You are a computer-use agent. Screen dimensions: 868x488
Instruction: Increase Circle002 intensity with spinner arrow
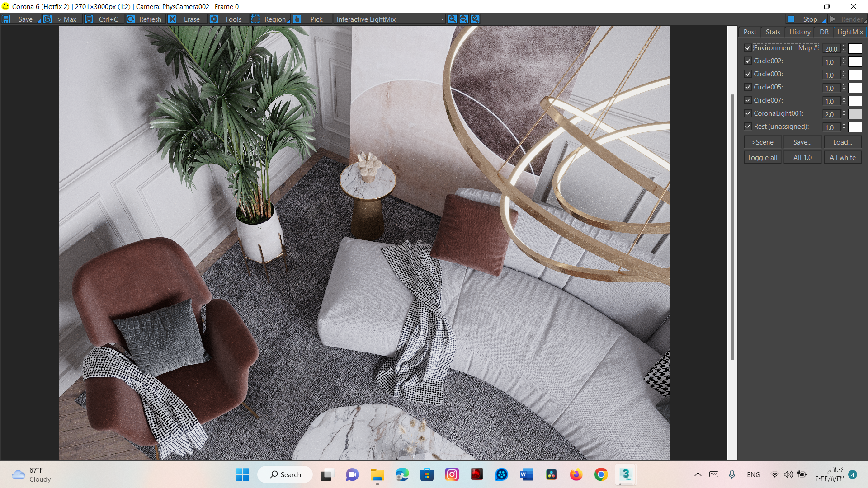844,59
